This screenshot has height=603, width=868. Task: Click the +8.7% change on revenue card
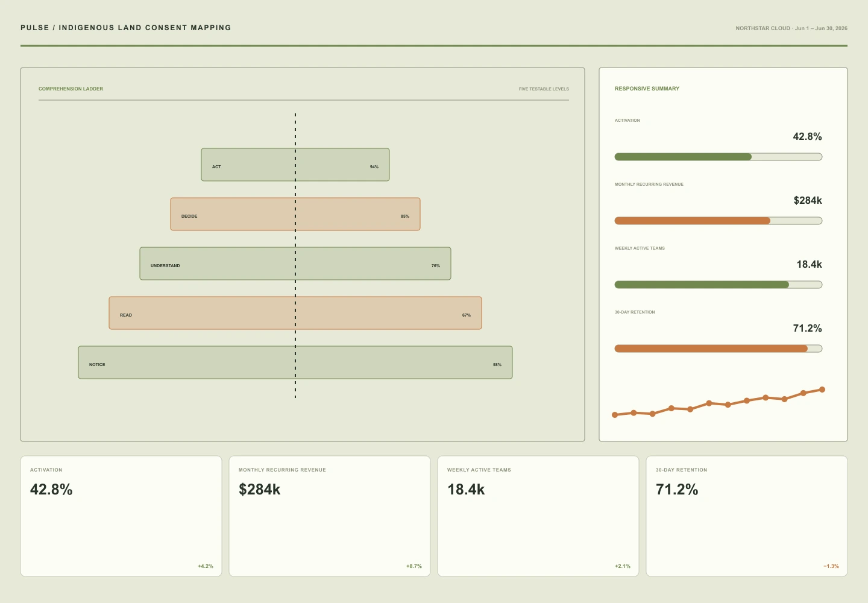tap(414, 566)
